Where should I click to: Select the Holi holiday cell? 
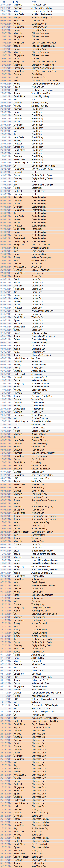click(33, 99)
